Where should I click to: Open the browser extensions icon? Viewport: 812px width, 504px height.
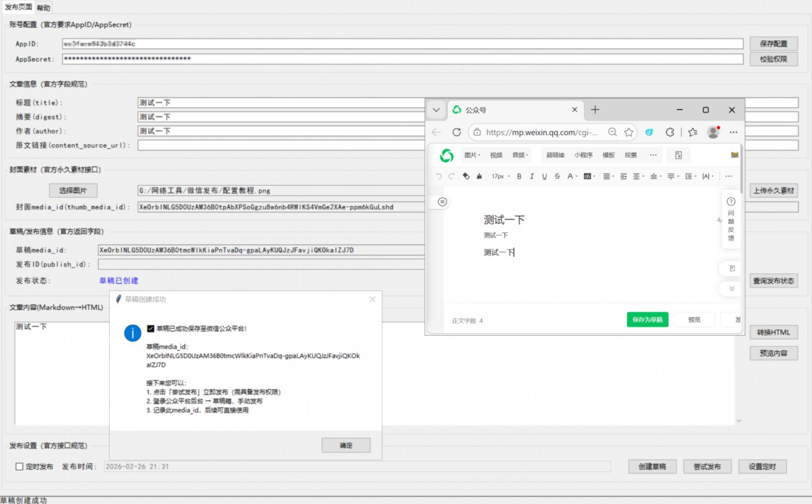(670, 132)
